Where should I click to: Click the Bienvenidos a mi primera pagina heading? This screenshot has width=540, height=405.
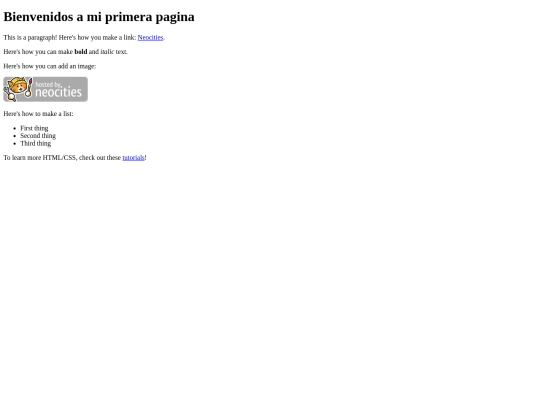pos(99,17)
